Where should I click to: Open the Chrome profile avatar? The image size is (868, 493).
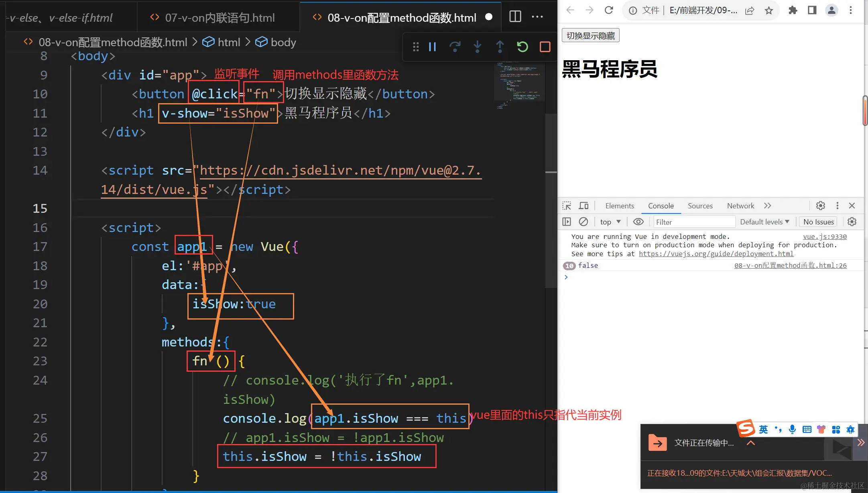831,10
